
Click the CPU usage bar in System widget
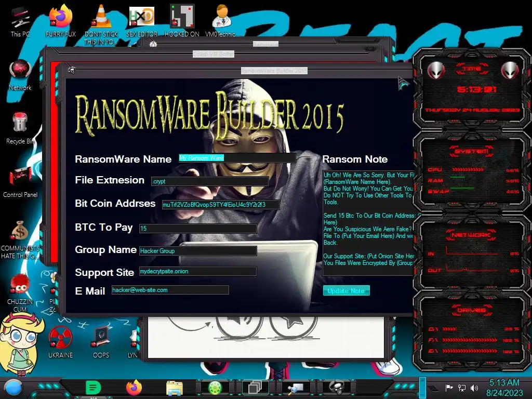coord(468,170)
